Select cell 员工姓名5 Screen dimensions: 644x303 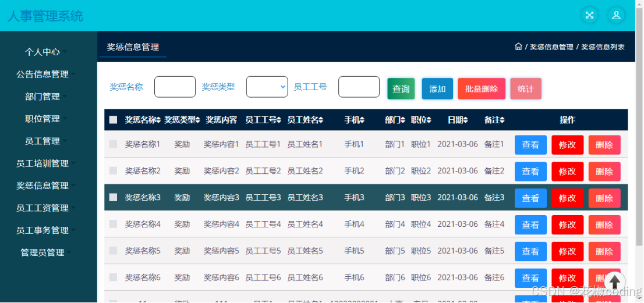(305, 251)
